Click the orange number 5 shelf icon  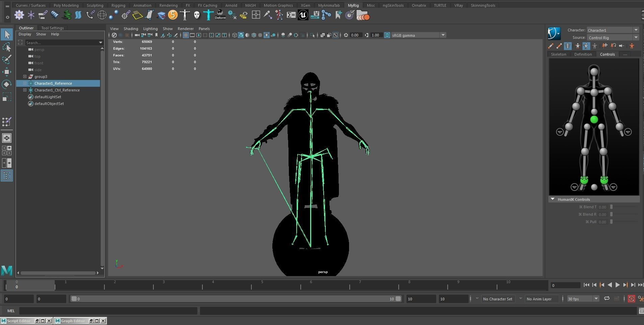pos(173,15)
